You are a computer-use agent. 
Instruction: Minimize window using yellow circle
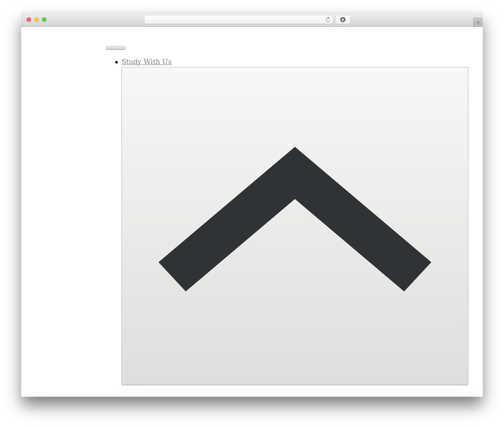click(x=37, y=20)
